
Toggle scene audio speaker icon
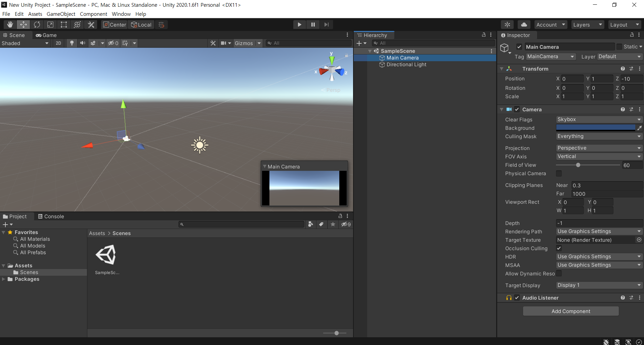[x=82, y=43]
